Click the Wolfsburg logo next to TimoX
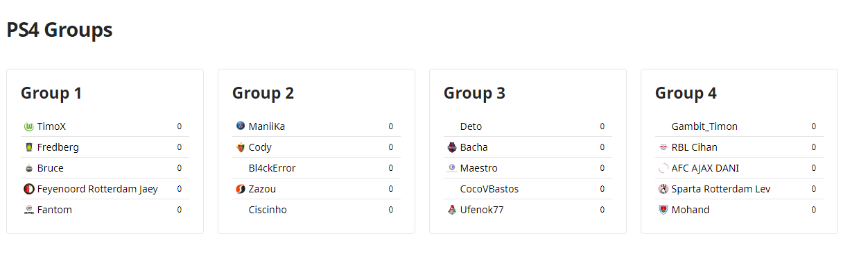Viewport: 868px width, 257px height. [28, 126]
